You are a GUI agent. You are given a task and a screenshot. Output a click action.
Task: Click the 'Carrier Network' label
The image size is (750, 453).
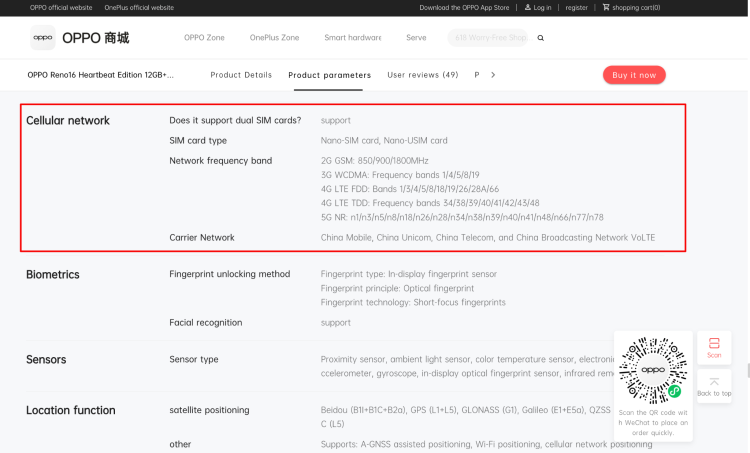point(202,238)
